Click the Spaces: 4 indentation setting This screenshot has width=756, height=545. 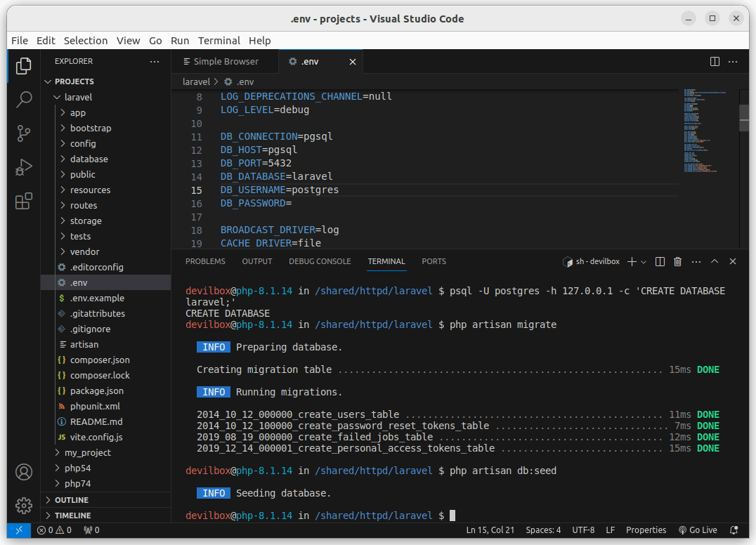coord(543,530)
